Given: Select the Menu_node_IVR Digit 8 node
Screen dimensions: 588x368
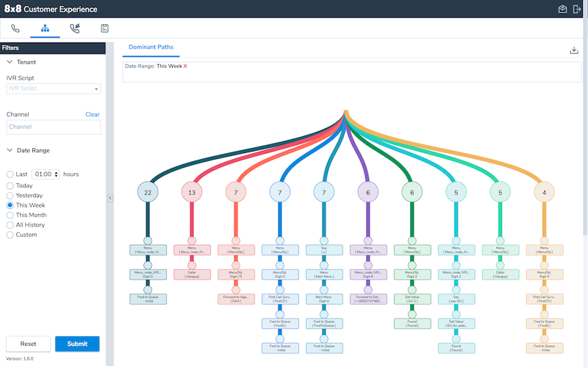Looking at the screenshot, I should point(368,275).
